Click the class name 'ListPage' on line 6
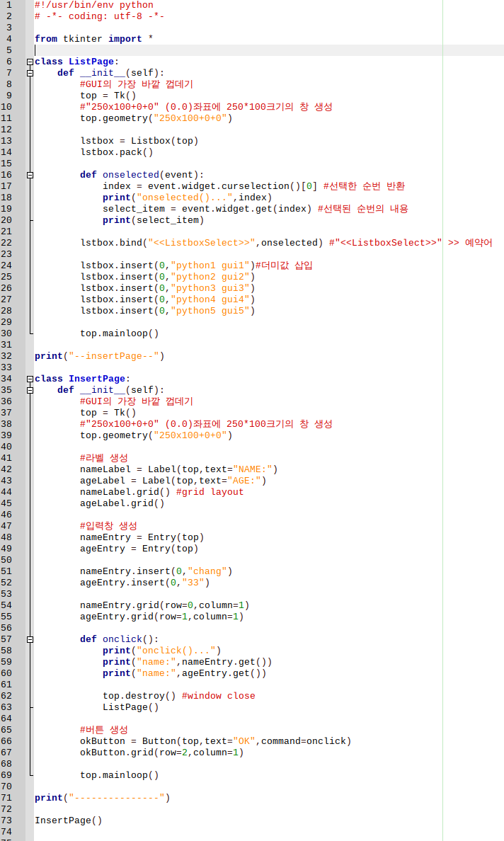This screenshot has width=504, height=841. tap(91, 62)
